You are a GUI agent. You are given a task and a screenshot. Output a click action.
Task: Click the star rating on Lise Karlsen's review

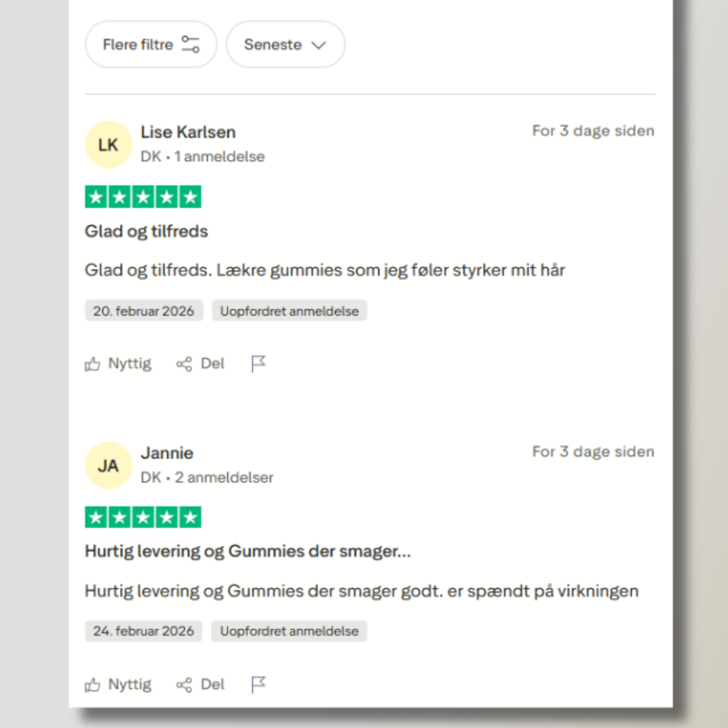coord(143,197)
